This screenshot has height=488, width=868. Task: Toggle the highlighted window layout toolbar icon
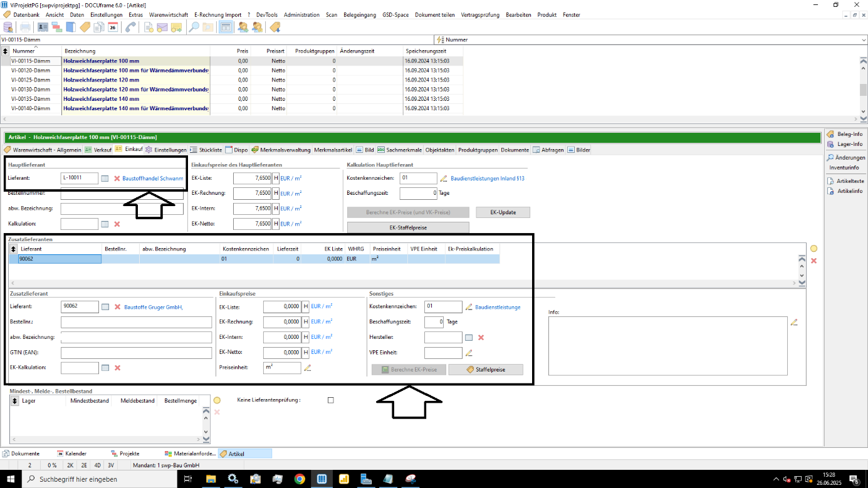226,27
